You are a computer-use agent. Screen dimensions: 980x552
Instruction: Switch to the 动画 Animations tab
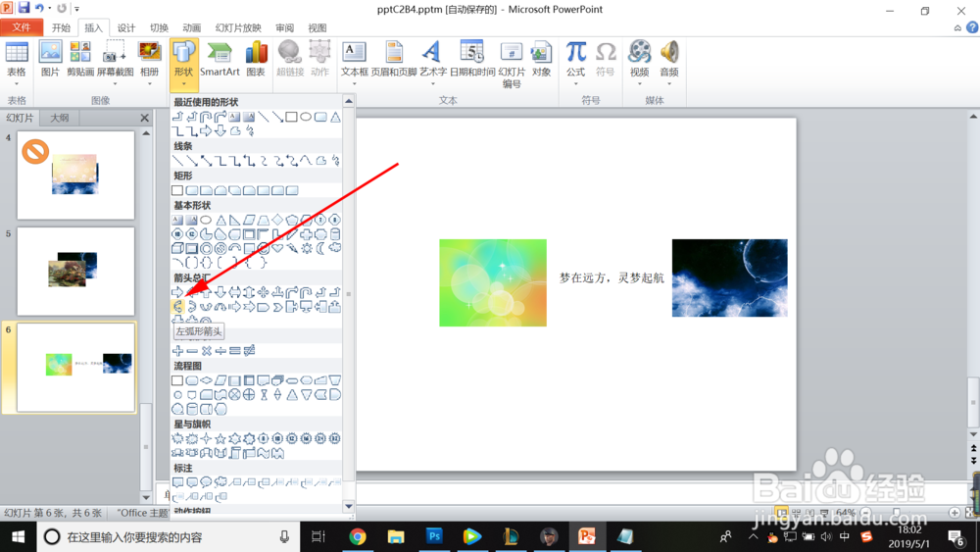(x=191, y=27)
